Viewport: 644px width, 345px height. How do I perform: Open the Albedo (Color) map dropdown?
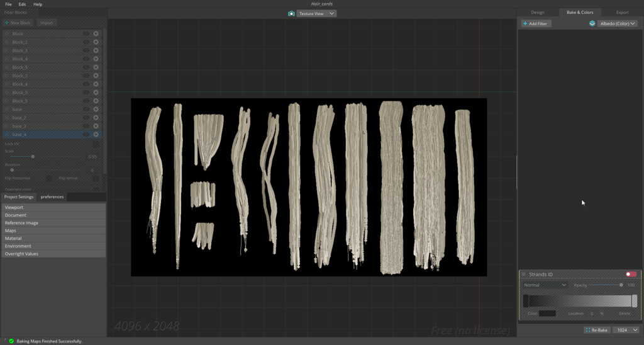point(618,24)
